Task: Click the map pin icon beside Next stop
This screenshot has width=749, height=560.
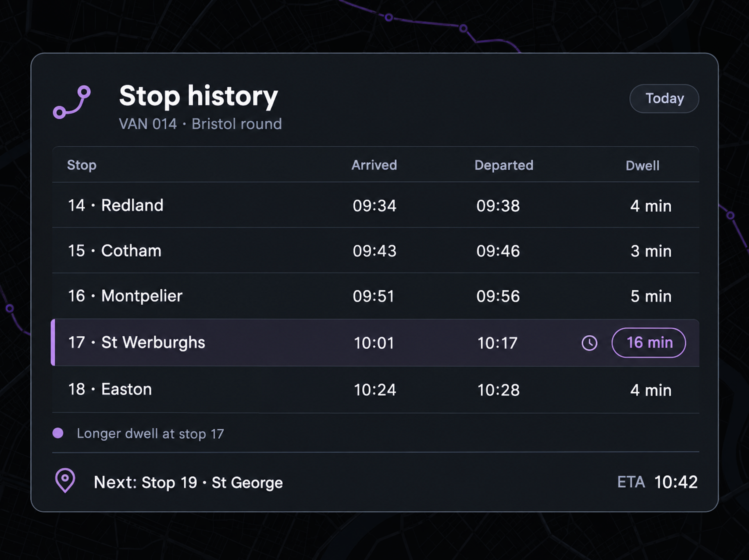Action: coord(65,480)
